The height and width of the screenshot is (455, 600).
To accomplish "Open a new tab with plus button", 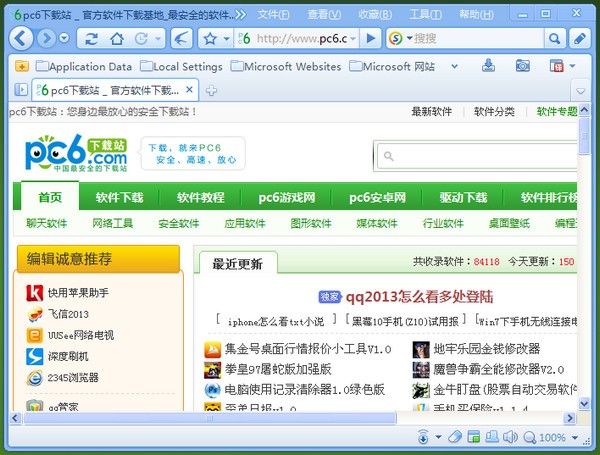I will coord(212,90).
